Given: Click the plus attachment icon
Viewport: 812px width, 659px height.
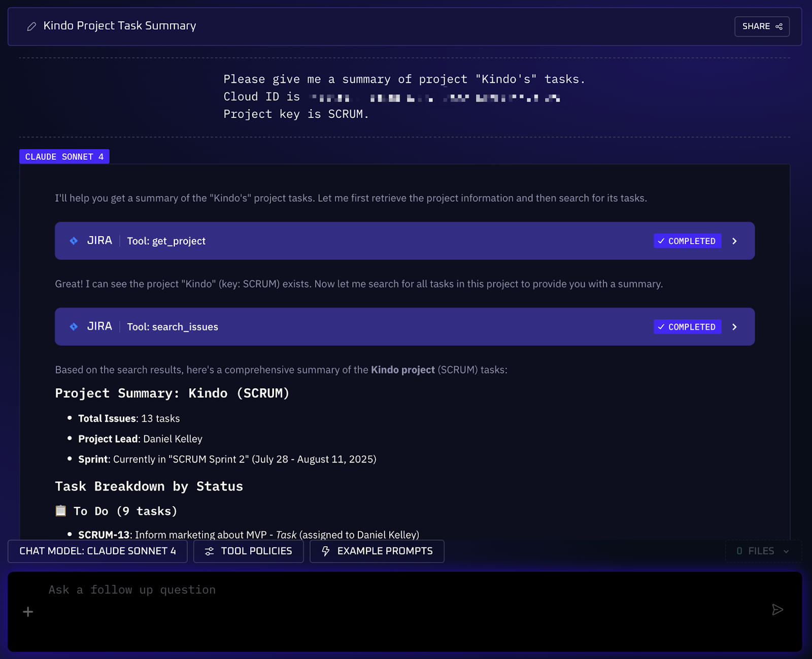Looking at the screenshot, I should 28,612.
